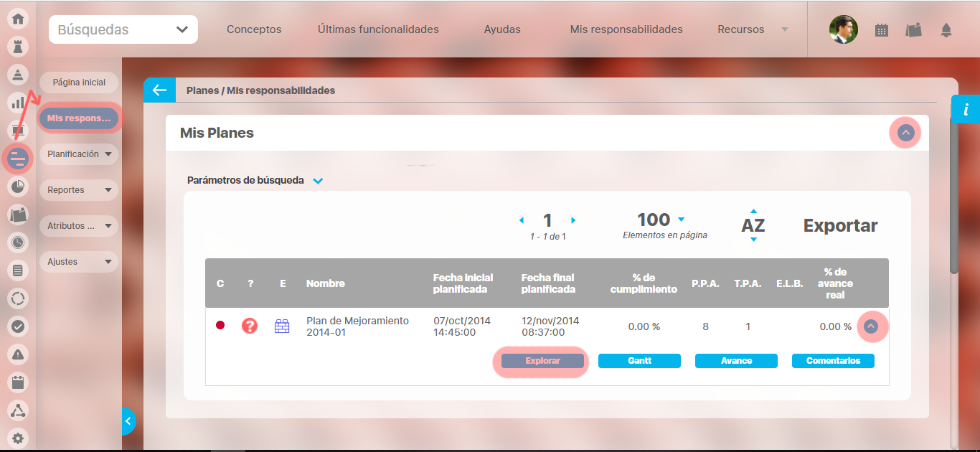Click the user profile avatar
Screen dimensions: 980x452
pyautogui.click(x=843, y=30)
